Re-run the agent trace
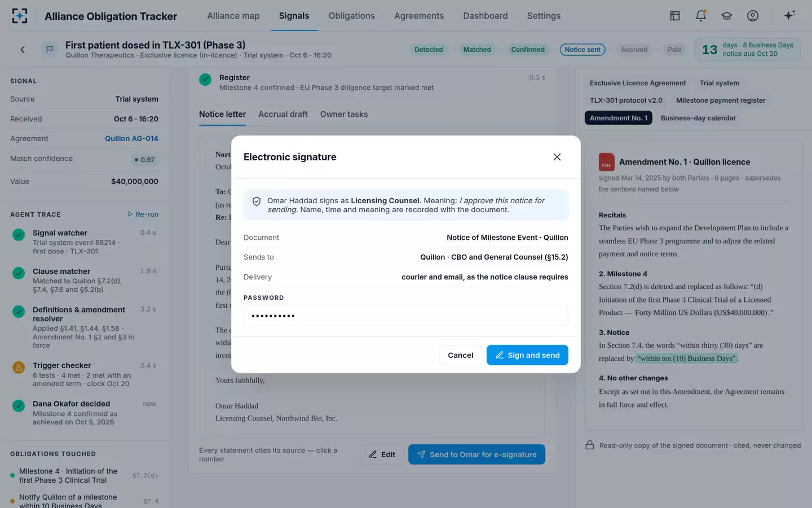 tap(143, 214)
